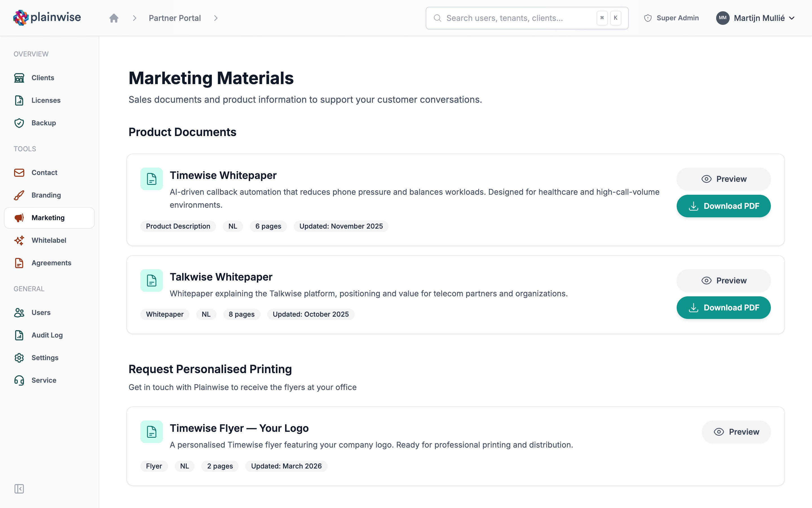The image size is (812, 508).
Task: Click the Timewise Flyer document icon
Action: click(152, 432)
